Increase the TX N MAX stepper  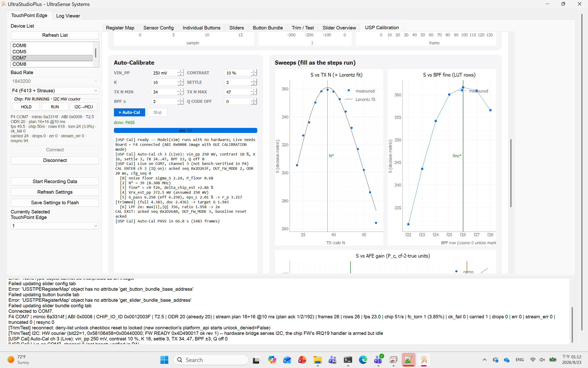click(x=254, y=90)
